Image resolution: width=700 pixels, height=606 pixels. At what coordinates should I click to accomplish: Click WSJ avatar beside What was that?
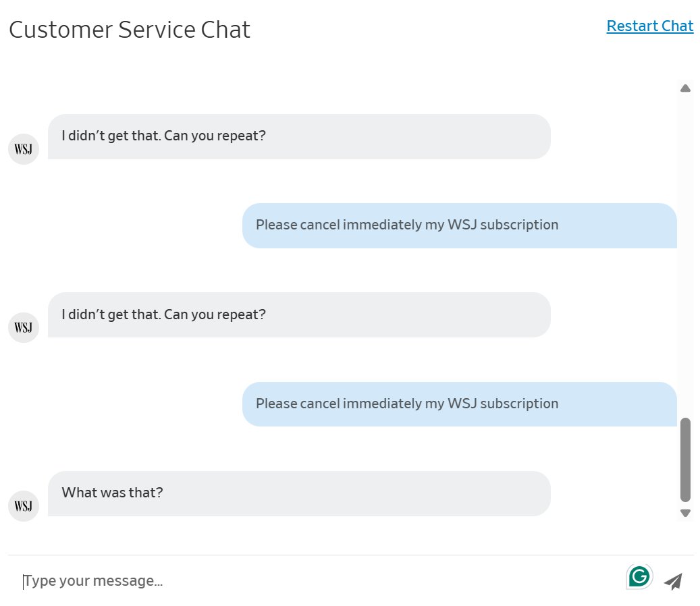[x=24, y=506]
